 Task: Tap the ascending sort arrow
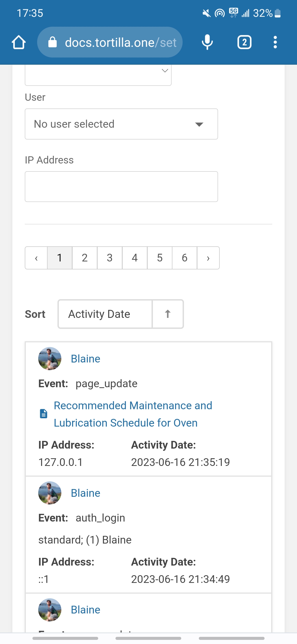(x=167, y=314)
